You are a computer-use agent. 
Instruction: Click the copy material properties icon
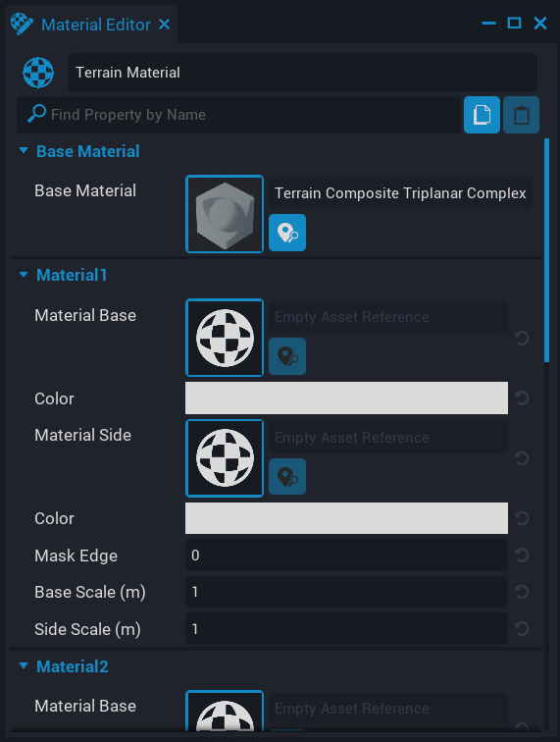(482, 115)
